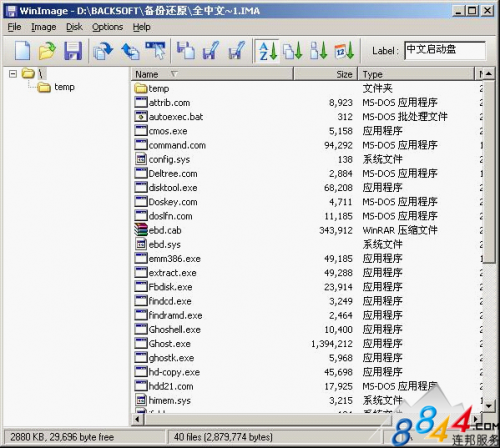Toggle sort by name A-Z icon

click(268, 51)
